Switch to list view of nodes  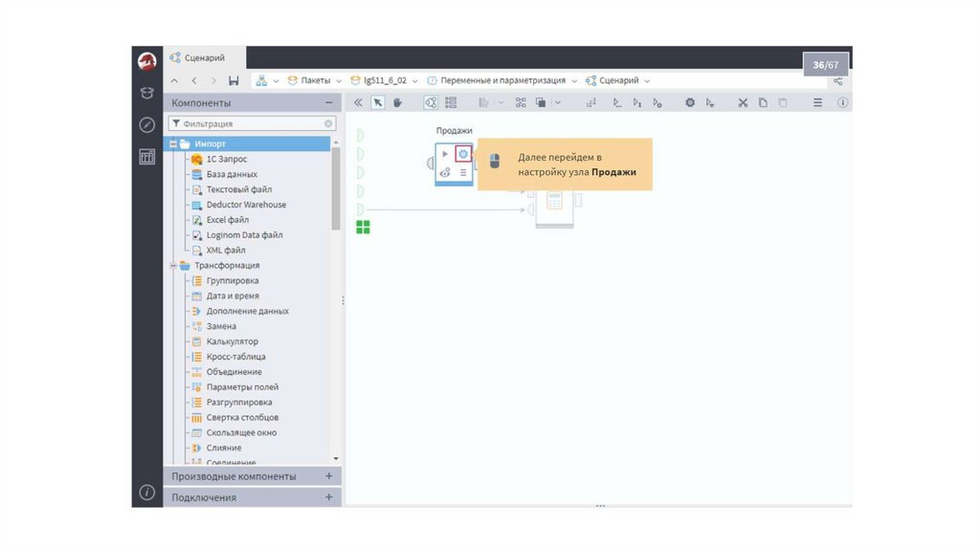451,102
